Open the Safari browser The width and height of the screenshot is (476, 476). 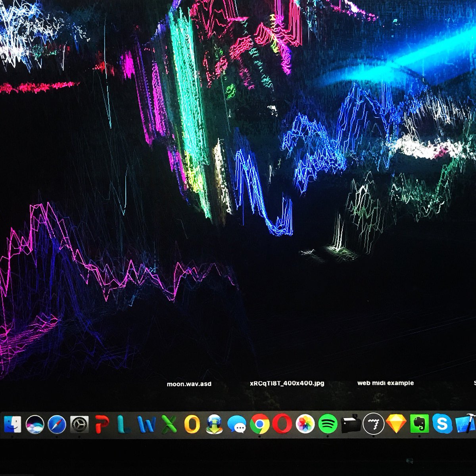point(58,427)
